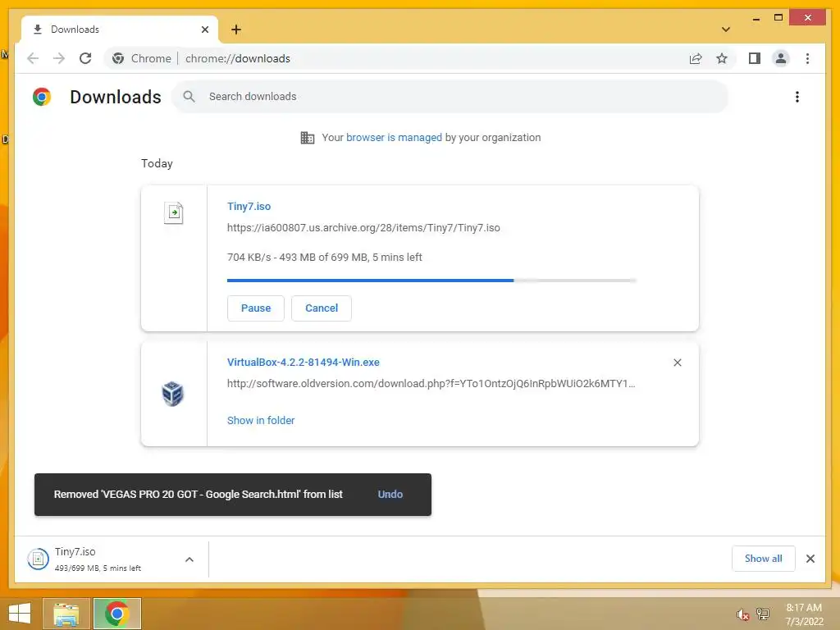Open Chrome's three-dot main menu

coord(807,58)
